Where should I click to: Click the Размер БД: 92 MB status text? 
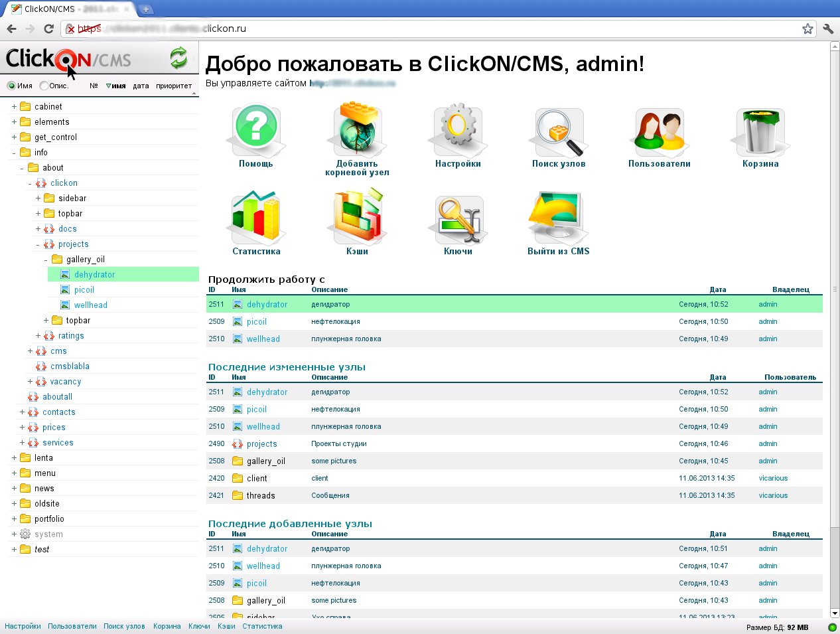click(778, 627)
